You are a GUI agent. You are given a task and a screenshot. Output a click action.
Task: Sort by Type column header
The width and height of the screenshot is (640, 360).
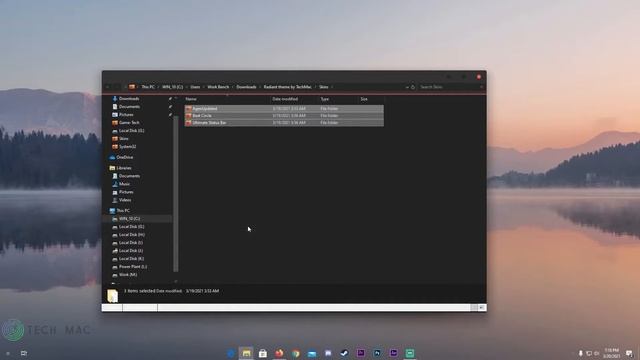pos(324,99)
